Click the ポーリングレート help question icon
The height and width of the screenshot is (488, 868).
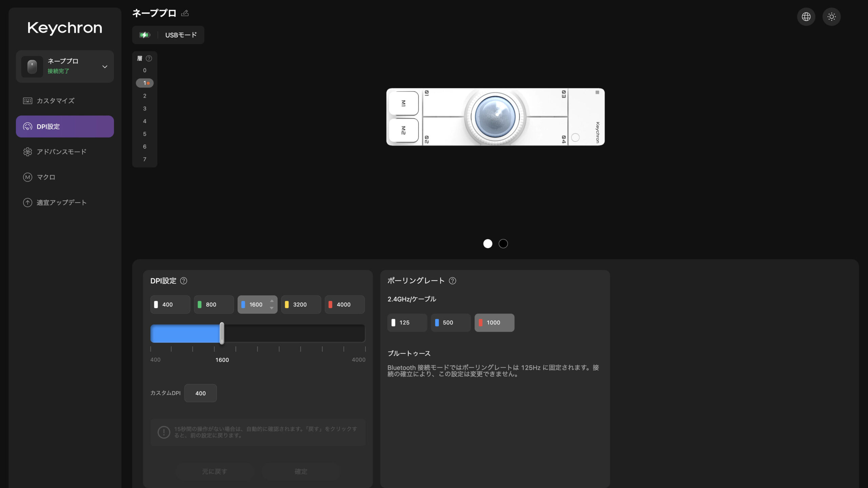click(x=452, y=281)
